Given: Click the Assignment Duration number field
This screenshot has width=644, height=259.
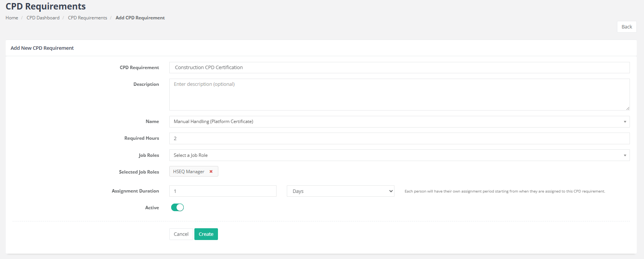Looking at the screenshot, I should (223, 191).
